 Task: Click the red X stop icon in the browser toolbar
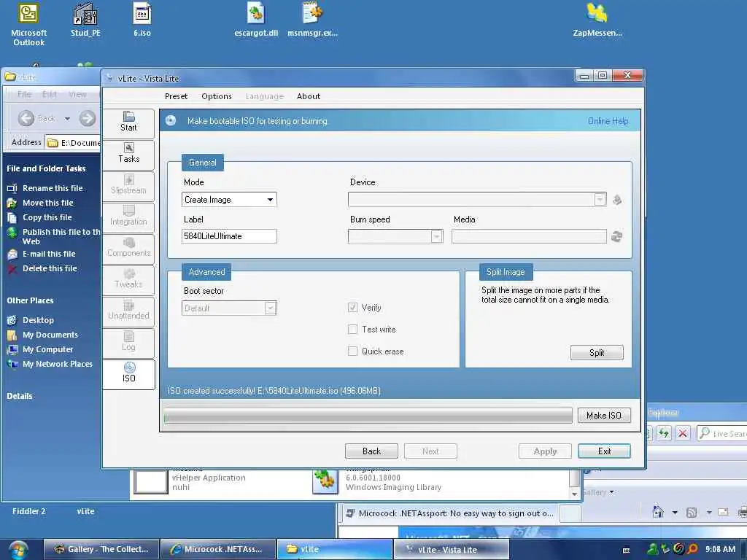pos(682,433)
